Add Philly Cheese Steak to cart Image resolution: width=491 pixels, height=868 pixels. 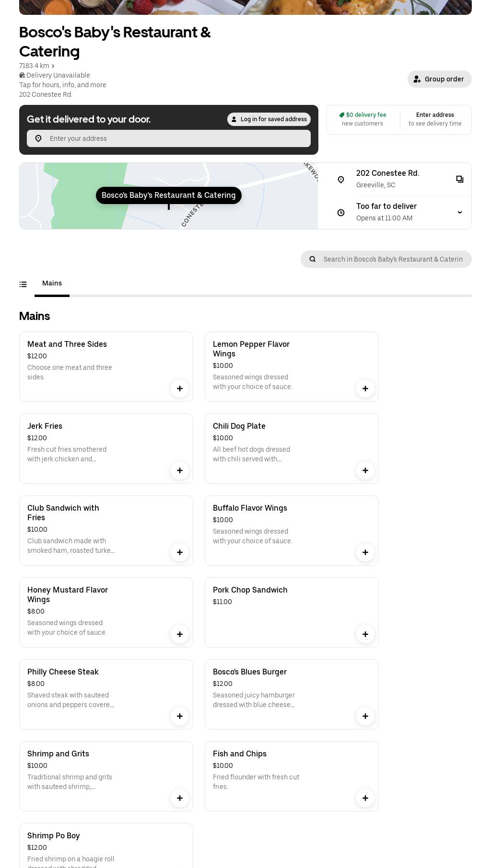tap(179, 716)
